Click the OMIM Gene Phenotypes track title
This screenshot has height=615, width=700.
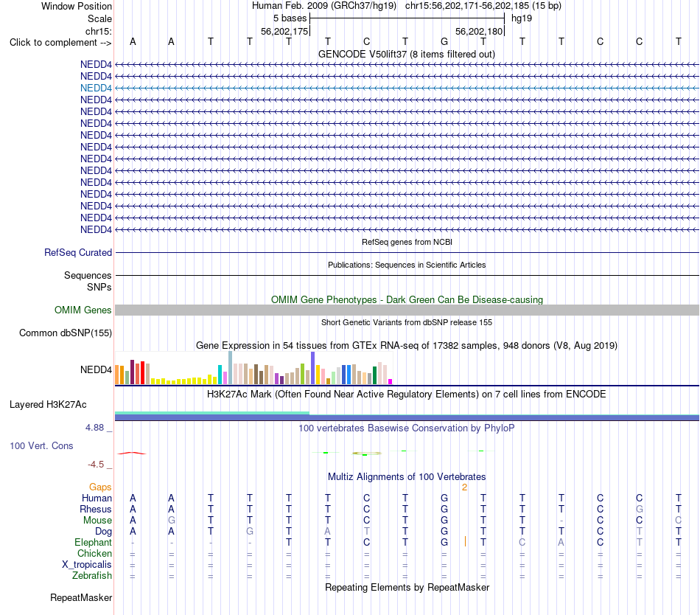coord(407,299)
